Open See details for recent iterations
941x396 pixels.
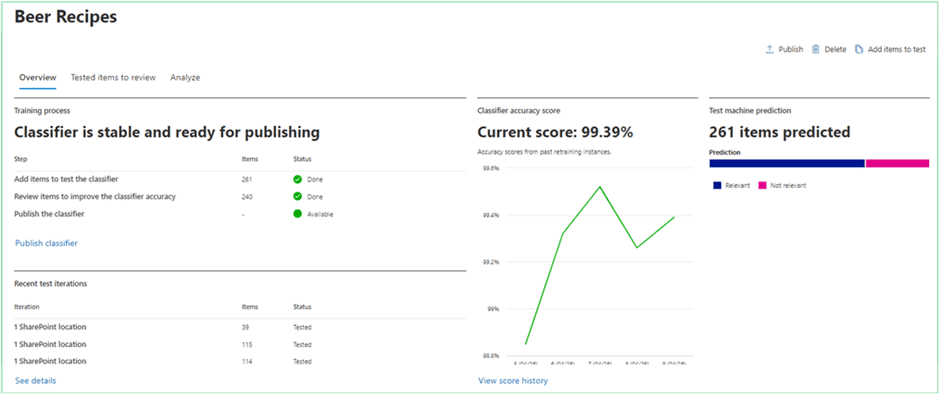36,380
